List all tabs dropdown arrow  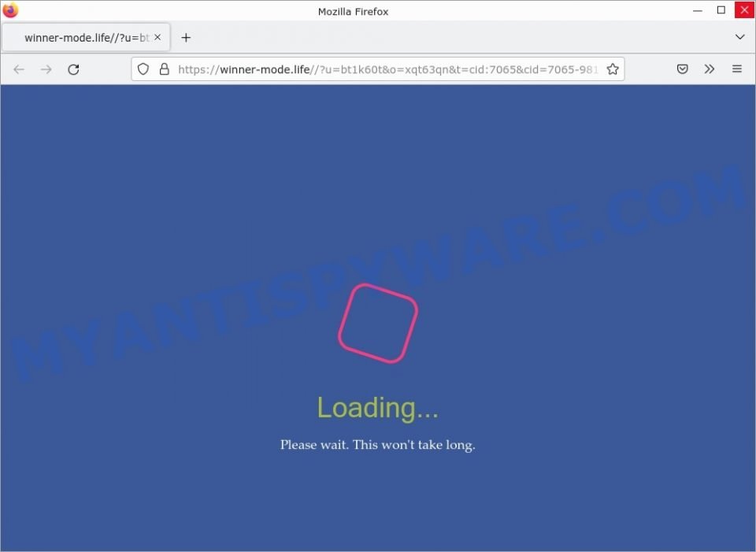click(739, 37)
